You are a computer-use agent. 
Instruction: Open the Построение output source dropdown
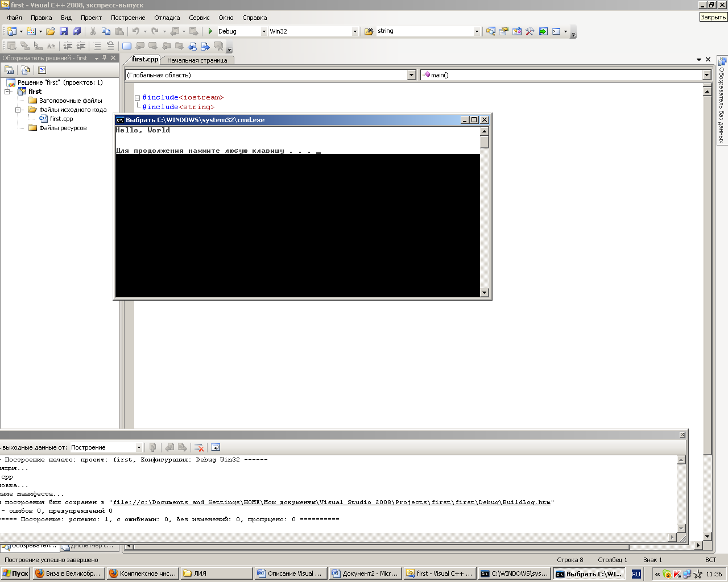139,447
